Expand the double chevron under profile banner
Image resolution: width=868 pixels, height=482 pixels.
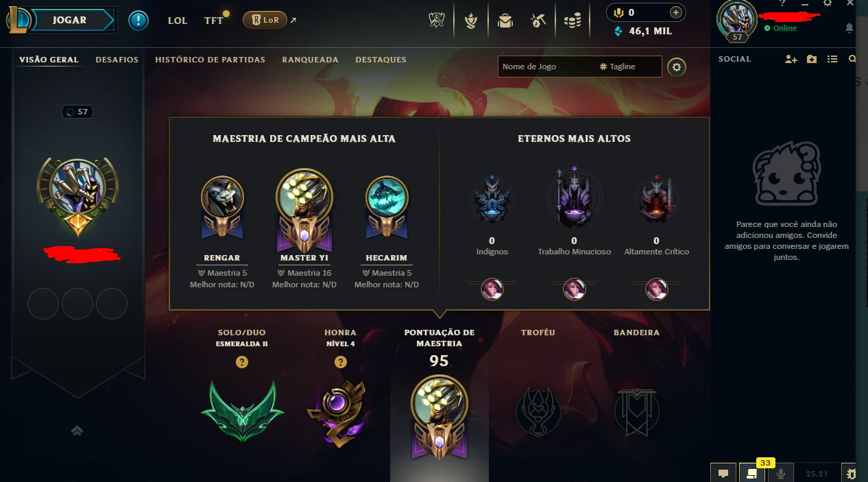click(77, 431)
